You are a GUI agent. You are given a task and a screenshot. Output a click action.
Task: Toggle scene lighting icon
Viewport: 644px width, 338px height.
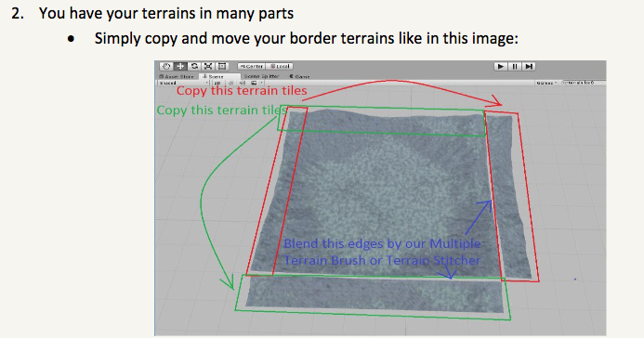pos(231,83)
